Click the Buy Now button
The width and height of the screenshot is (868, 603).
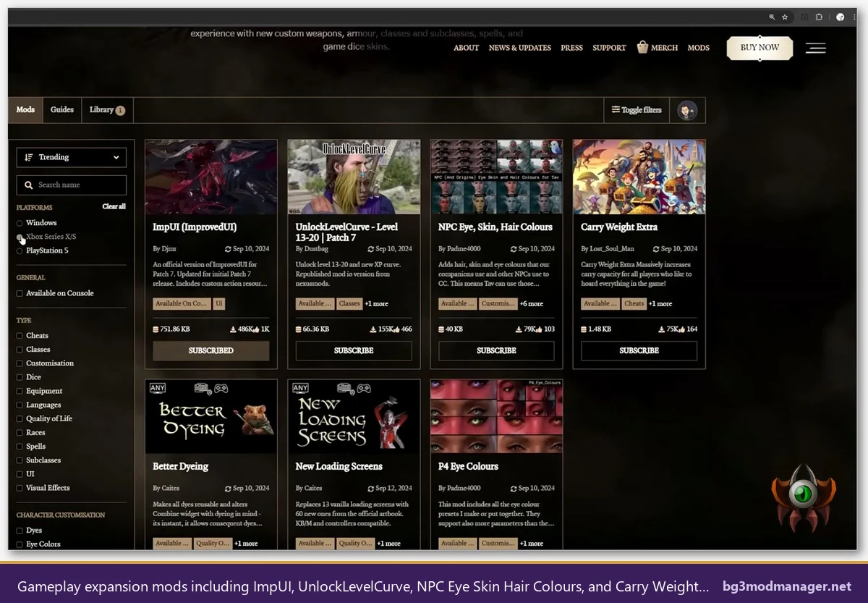pos(759,48)
